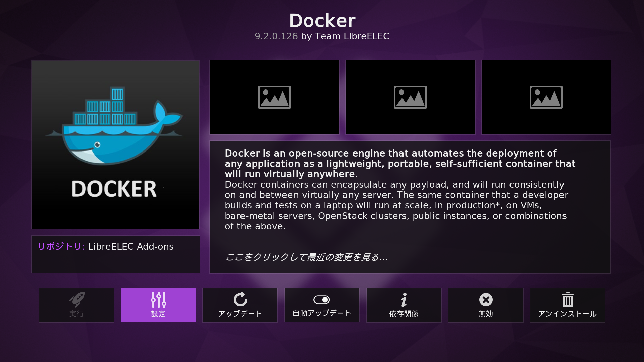644x362 pixels.
Task: Click the second screenshot thumbnail placeholder
Action: pos(410,97)
